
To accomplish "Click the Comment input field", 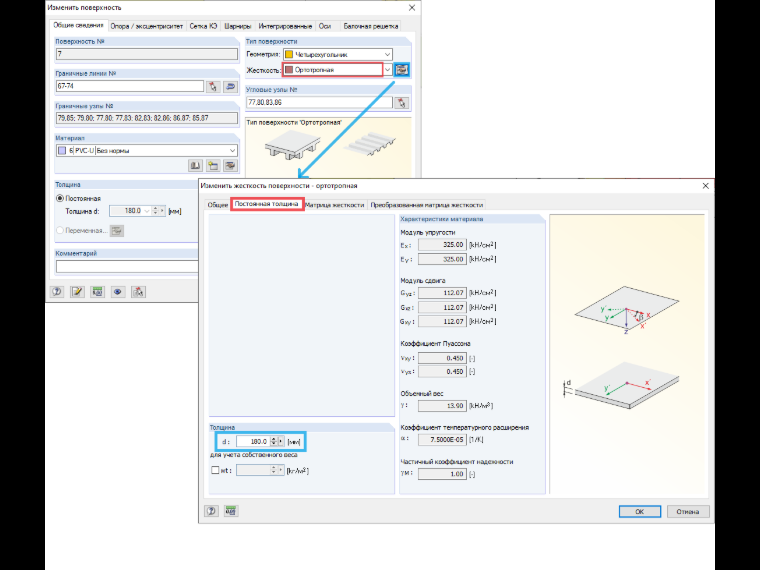I will click(127, 266).
